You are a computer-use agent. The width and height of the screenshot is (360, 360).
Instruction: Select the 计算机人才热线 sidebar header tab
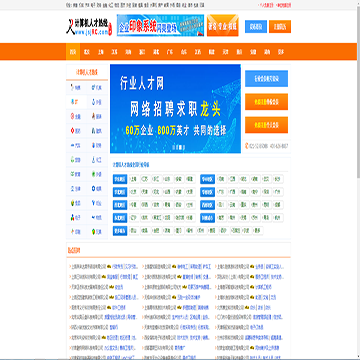(87, 72)
